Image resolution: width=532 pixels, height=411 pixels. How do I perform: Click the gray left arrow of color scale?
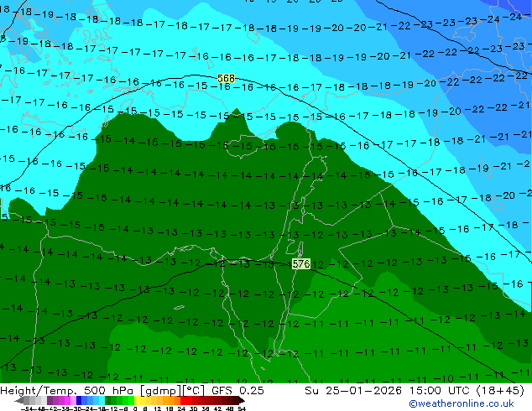pos(19,401)
